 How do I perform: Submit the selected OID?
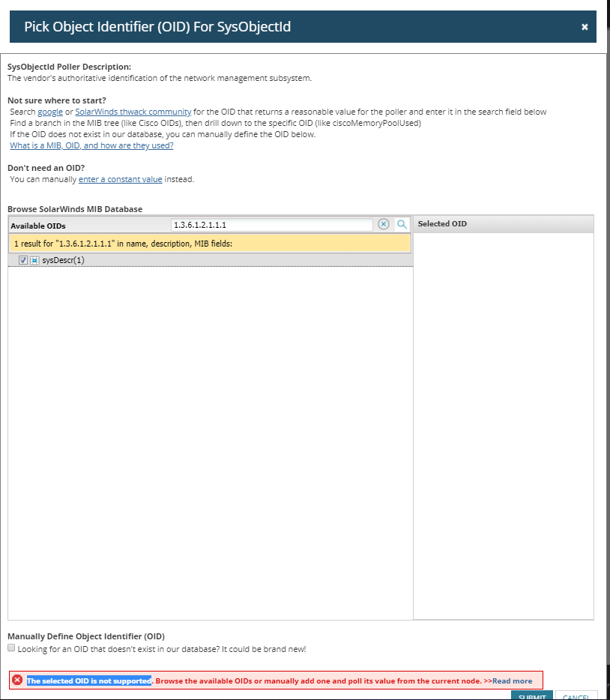tap(532, 696)
